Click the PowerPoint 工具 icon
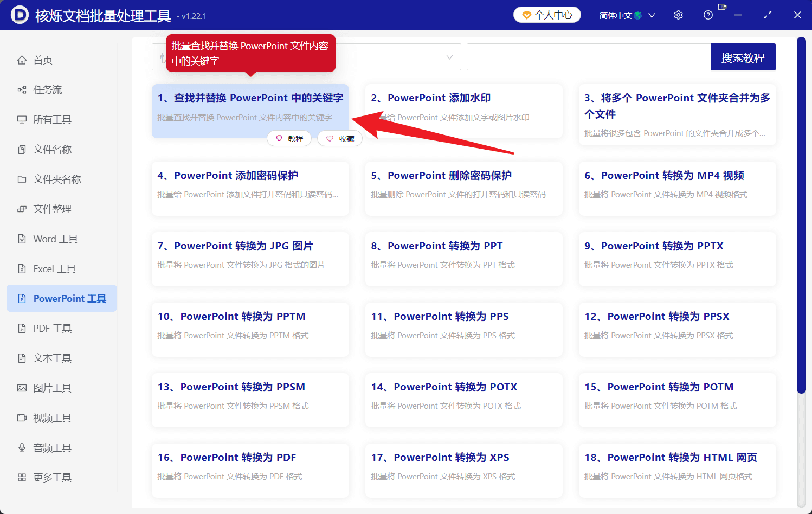 tap(22, 299)
